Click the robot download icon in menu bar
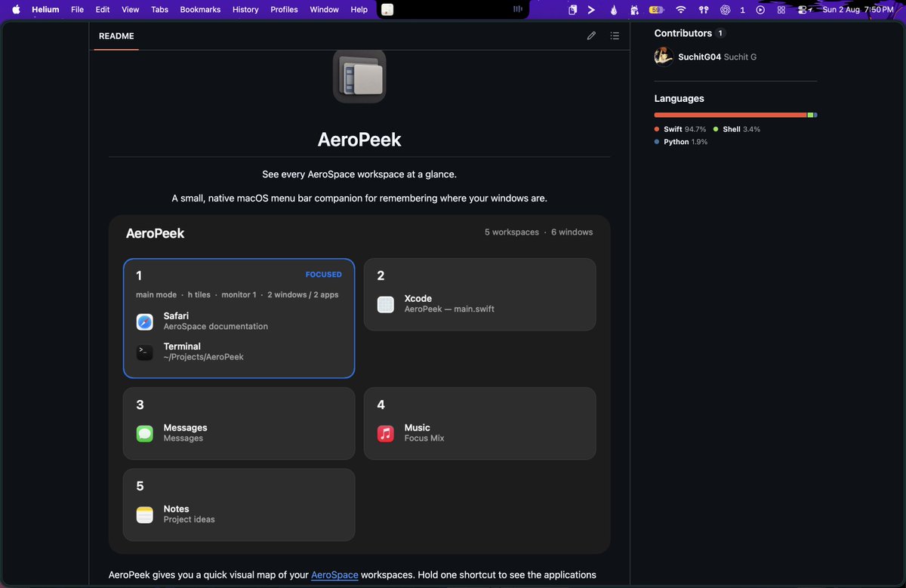Screen dimensions: 906x588 point(634,10)
